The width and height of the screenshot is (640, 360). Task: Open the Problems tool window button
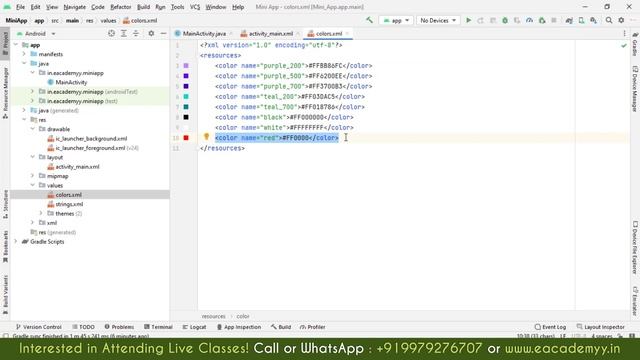click(x=119, y=327)
